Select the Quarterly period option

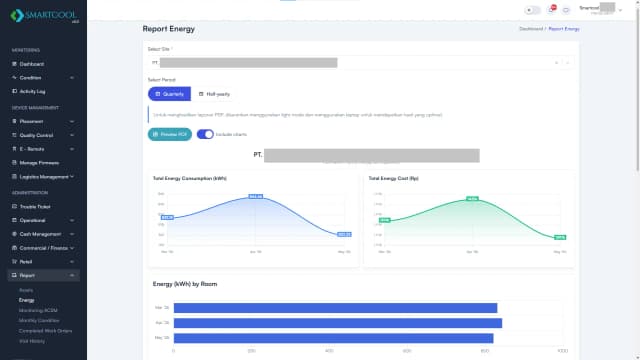pyautogui.click(x=169, y=94)
